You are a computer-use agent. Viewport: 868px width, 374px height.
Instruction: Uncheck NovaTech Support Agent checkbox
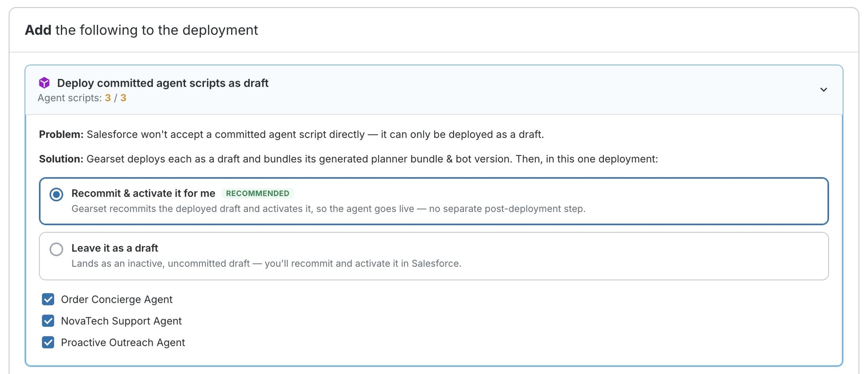(48, 321)
